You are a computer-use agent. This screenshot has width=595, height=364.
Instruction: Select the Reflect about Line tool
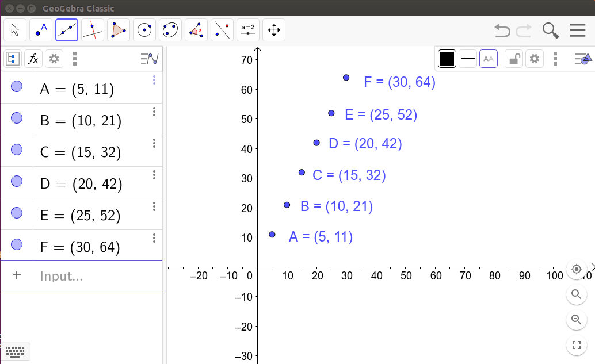pyautogui.click(x=222, y=30)
